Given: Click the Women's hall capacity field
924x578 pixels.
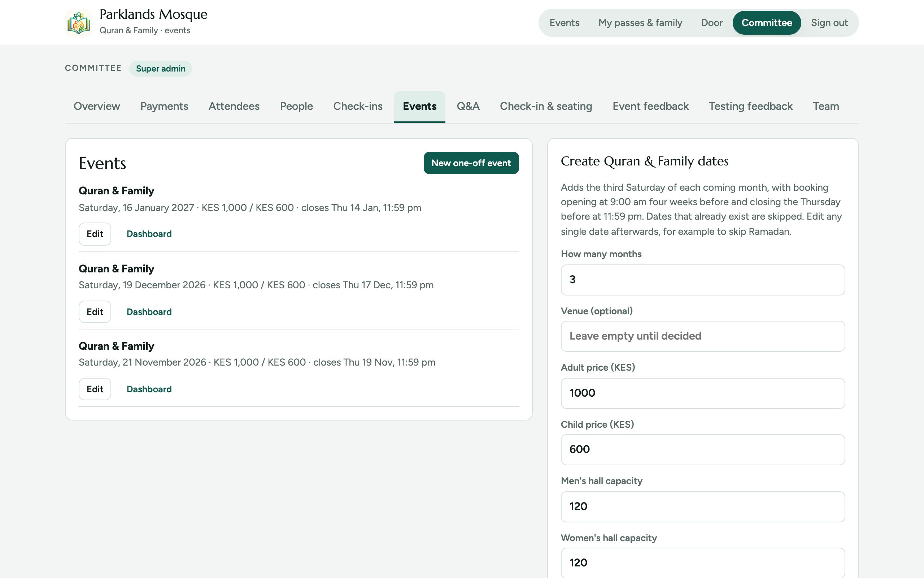Looking at the screenshot, I should coord(702,563).
